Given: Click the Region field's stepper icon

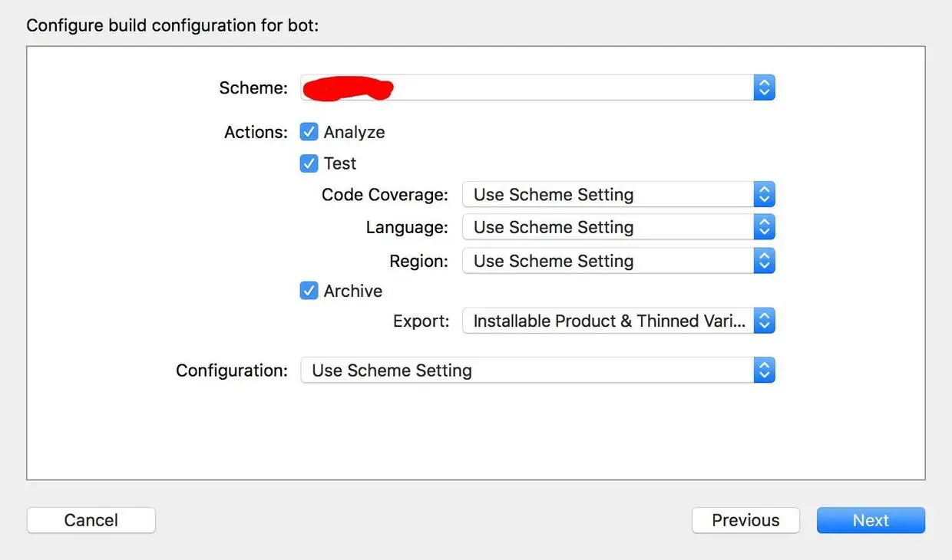Looking at the screenshot, I should pos(764,261).
